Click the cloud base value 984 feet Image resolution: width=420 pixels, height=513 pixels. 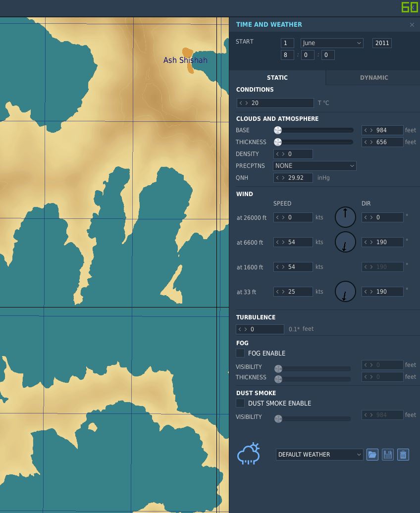pos(382,130)
